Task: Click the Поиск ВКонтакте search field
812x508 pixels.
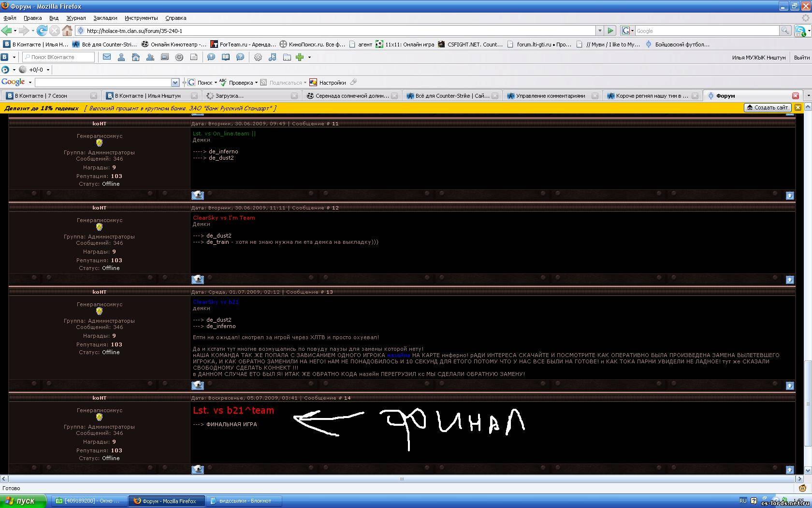Action: coord(58,57)
